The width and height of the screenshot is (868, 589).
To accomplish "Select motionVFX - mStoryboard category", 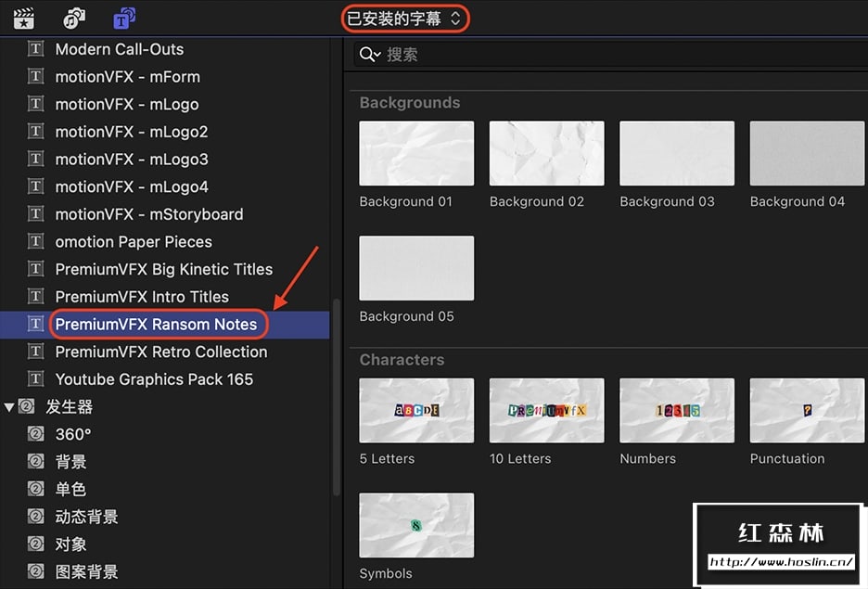I will [149, 214].
